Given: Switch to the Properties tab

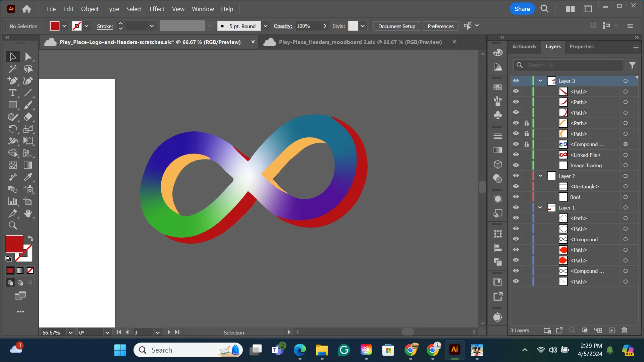Looking at the screenshot, I should click(x=581, y=47).
